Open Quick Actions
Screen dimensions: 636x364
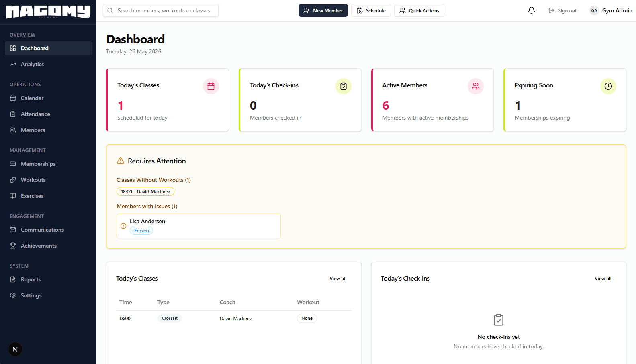pos(419,10)
